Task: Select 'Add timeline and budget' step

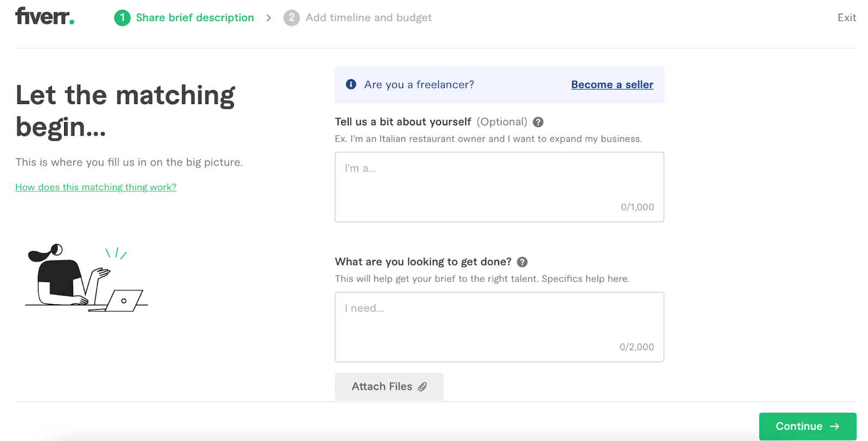Action: [x=368, y=18]
